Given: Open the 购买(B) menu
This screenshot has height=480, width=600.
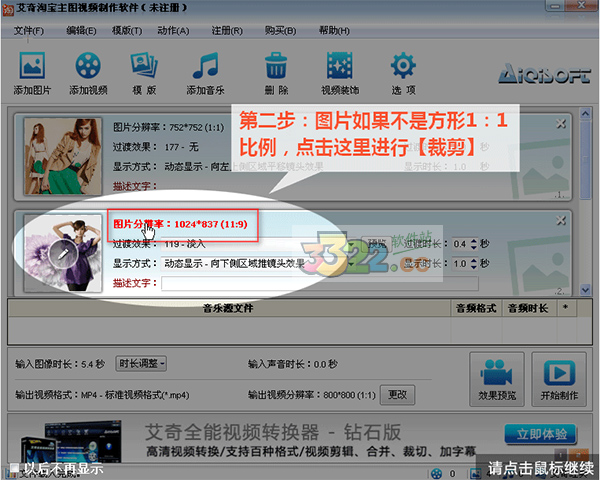Looking at the screenshot, I should [x=280, y=31].
